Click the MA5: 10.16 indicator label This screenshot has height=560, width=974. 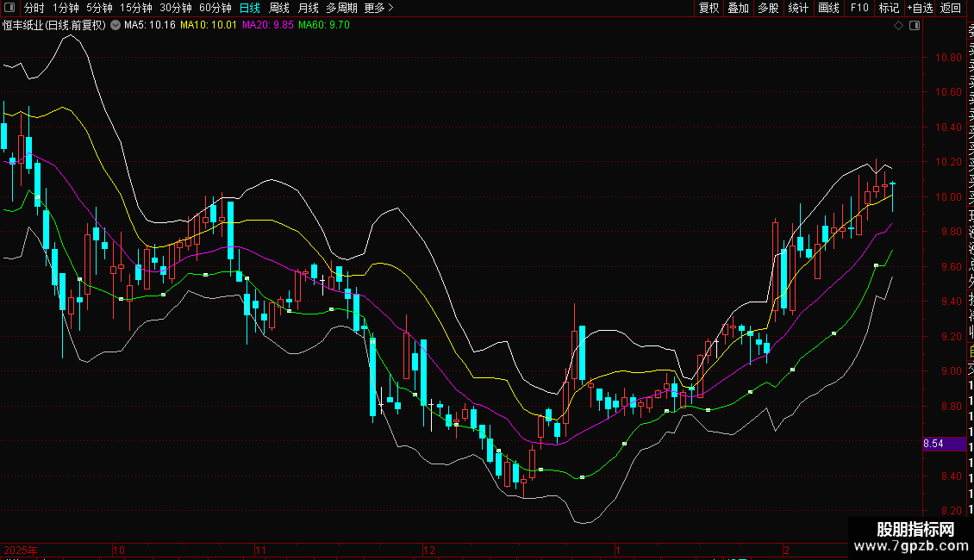tap(150, 26)
